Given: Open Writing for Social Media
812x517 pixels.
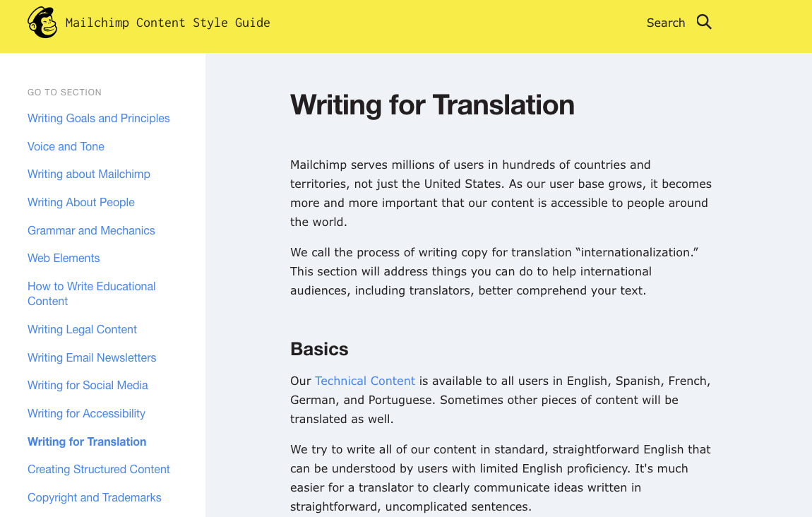Looking at the screenshot, I should click(88, 385).
